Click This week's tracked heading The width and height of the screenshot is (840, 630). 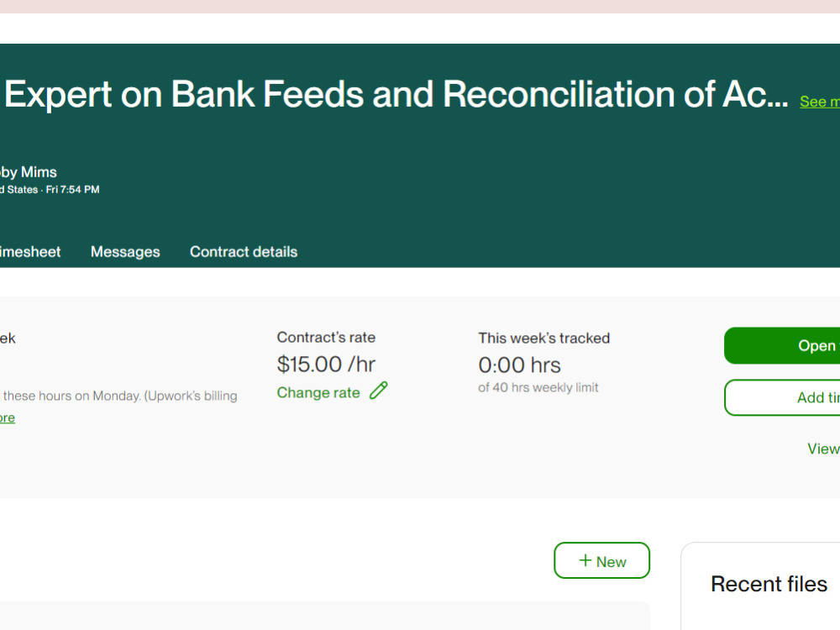543,338
